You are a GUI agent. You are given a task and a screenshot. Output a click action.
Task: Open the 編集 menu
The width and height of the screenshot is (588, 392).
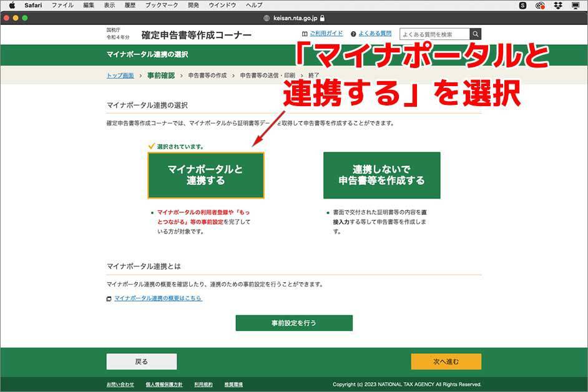[x=89, y=5]
